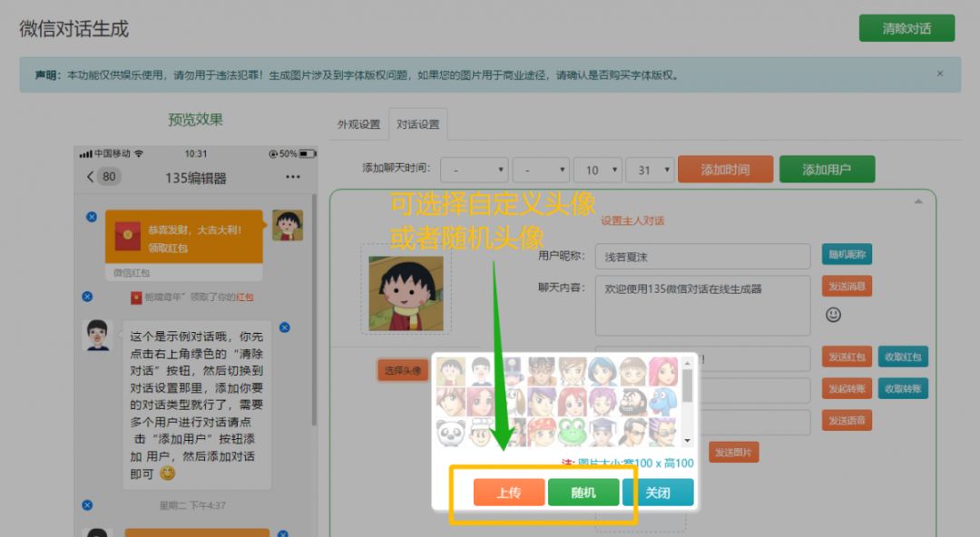Remove the '领取了你的红包' notice
The height and width of the screenshot is (537, 980).
point(87,297)
